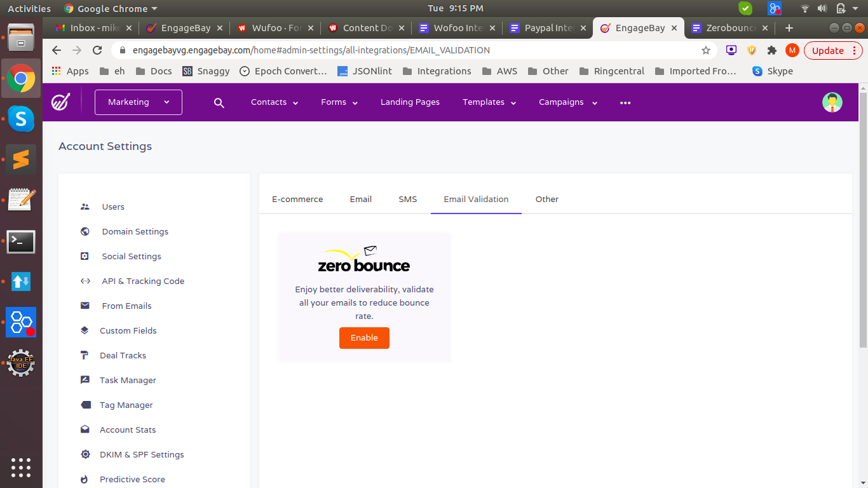
Task: Open the user avatar menu
Action: pos(832,102)
